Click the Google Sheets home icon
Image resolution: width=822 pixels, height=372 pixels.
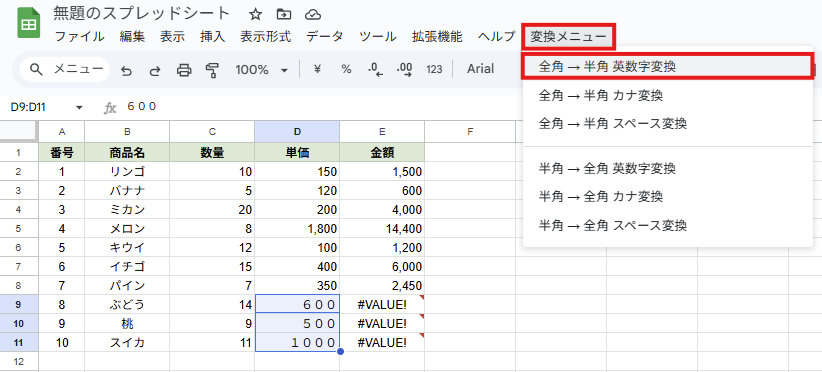(29, 23)
